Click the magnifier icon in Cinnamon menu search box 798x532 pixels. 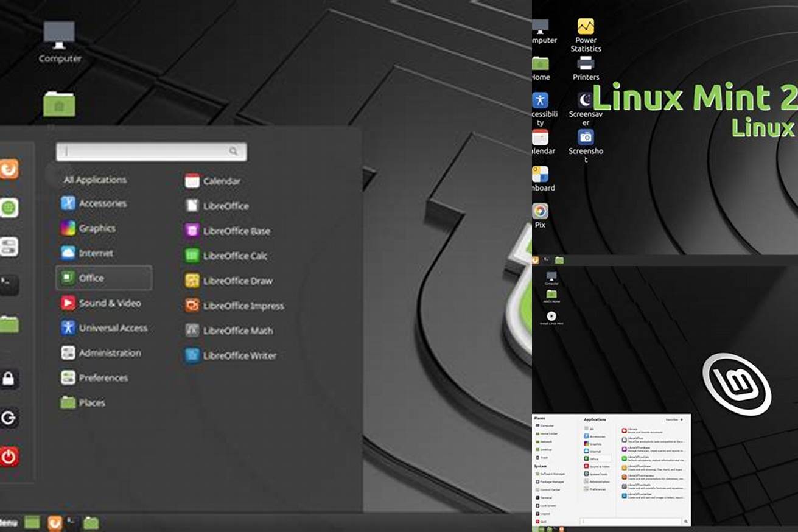(x=233, y=152)
